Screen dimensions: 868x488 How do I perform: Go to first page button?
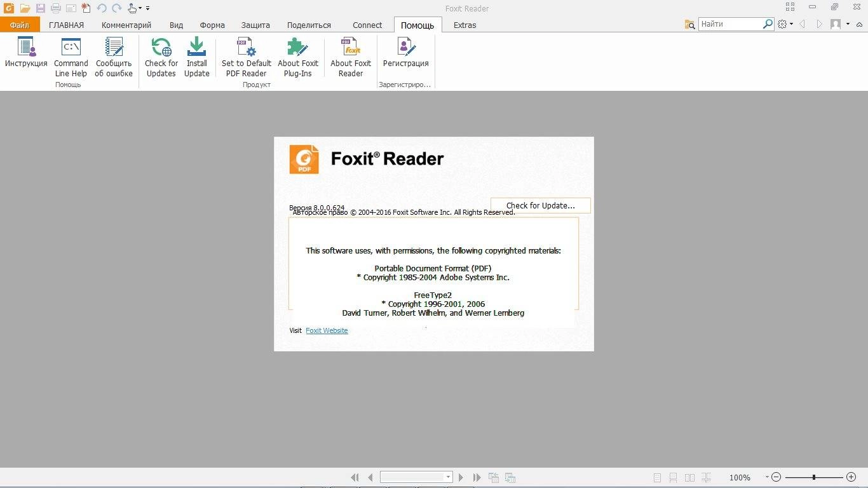click(x=355, y=477)
